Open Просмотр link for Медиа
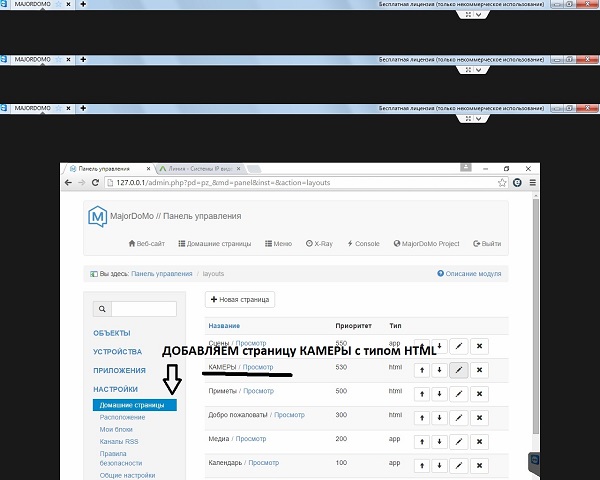 [x=251, y=439]
